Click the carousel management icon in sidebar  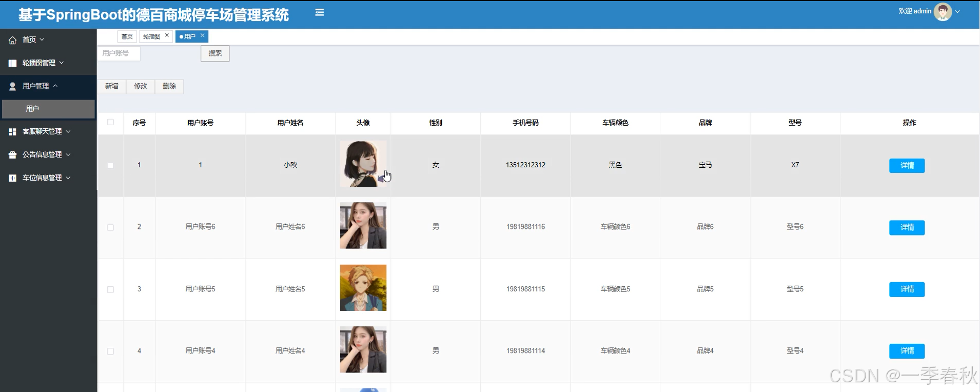(12, 63)
